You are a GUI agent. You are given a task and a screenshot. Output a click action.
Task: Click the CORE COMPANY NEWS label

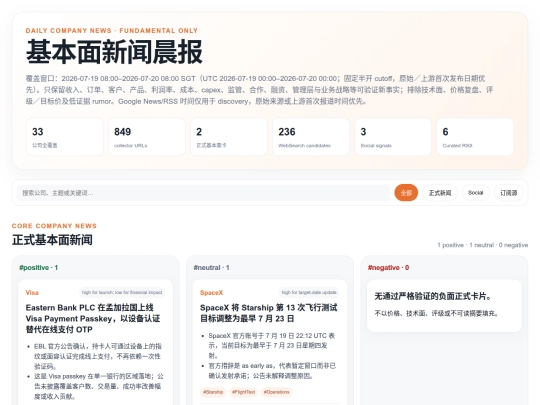point(54,226)
